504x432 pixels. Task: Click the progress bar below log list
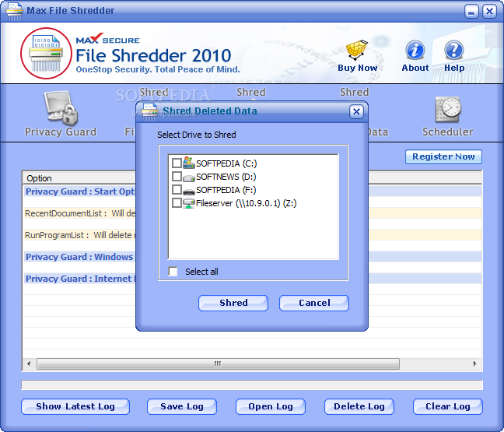[x=252, y=385]
